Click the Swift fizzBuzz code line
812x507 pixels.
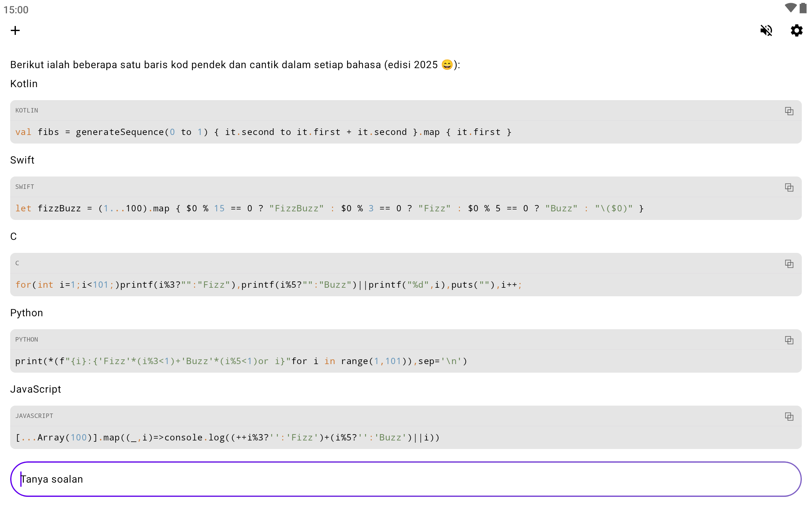click(x=329, y=209)
